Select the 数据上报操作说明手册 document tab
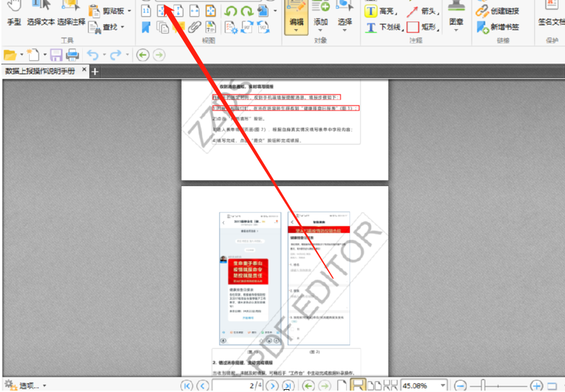Viewport: 565px width, 392px height. pyautogui.click(x=40, y=71)
